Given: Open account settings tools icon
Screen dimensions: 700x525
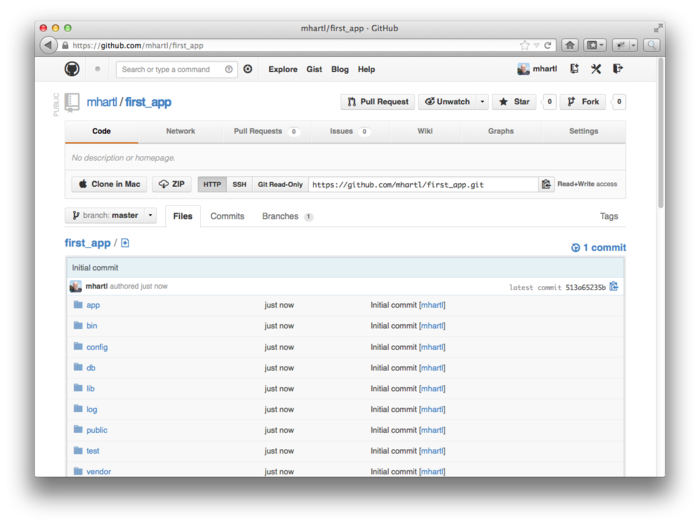Looking at the screenshot, I should click(x=596, y=69).
